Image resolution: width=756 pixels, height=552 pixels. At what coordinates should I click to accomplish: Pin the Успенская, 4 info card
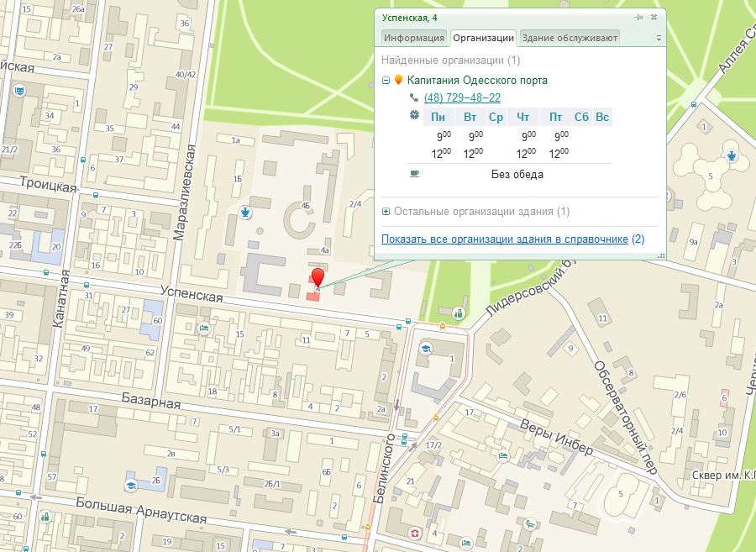click(639, 18)
